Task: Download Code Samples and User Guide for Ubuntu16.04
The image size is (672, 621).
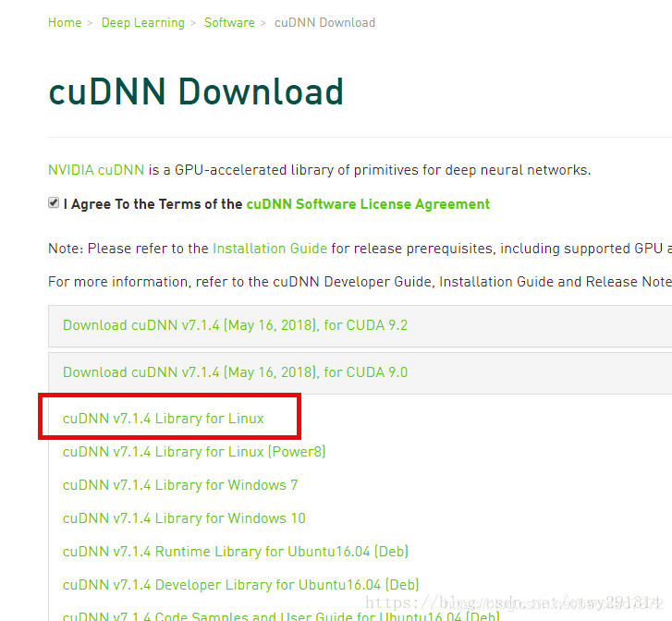Action: point(281,616)
